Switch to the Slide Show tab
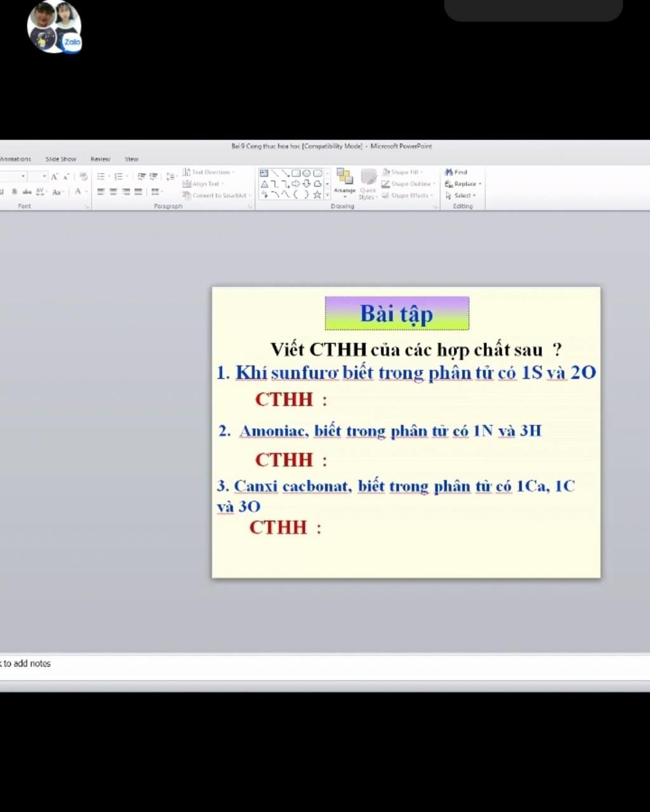The height and width of the screenshot is (812, 650). [61, 159]
